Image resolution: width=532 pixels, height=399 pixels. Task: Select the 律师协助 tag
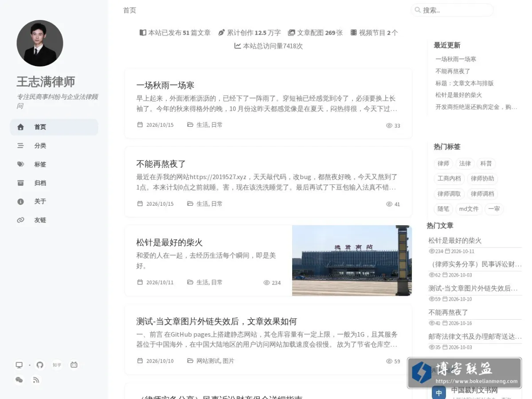click(x=482, y=179)
